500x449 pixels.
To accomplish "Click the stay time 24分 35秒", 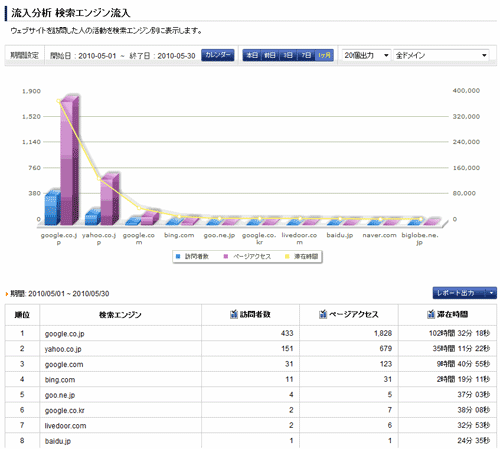I will [x=474, y=440].
